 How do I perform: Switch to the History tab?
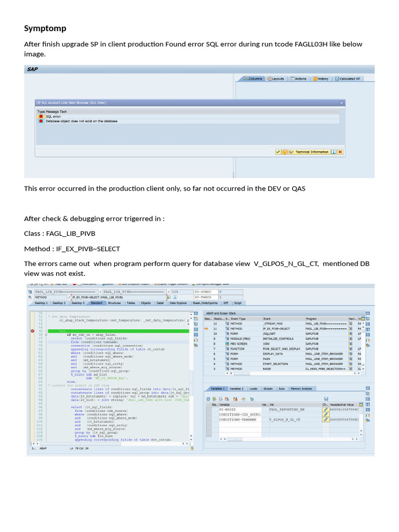coord(321,79)
